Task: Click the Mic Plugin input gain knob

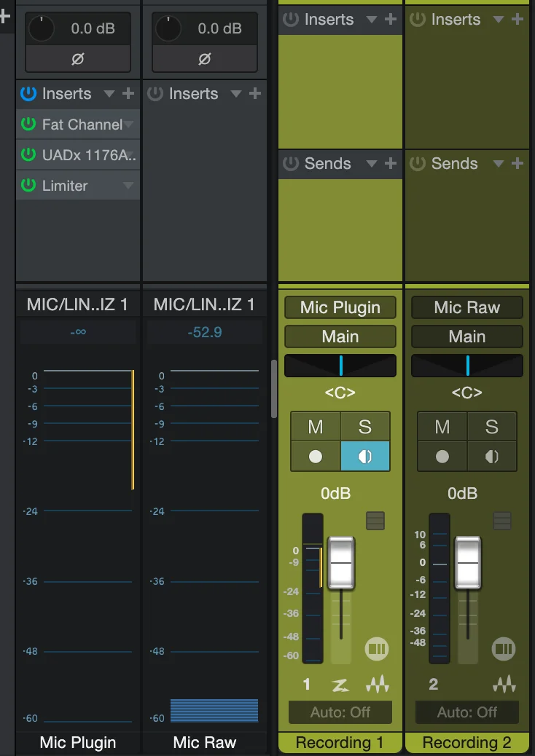Action: [x=42, y=28]
